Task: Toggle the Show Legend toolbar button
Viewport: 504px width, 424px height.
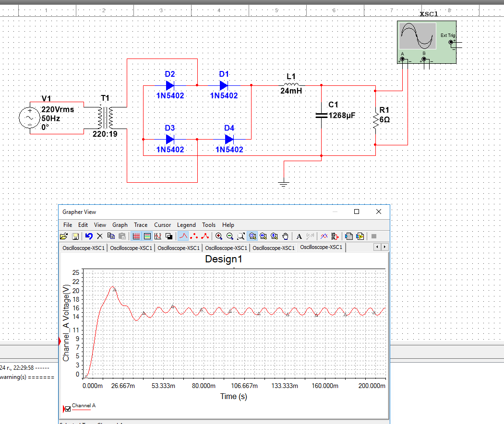Action: (147, 236)
